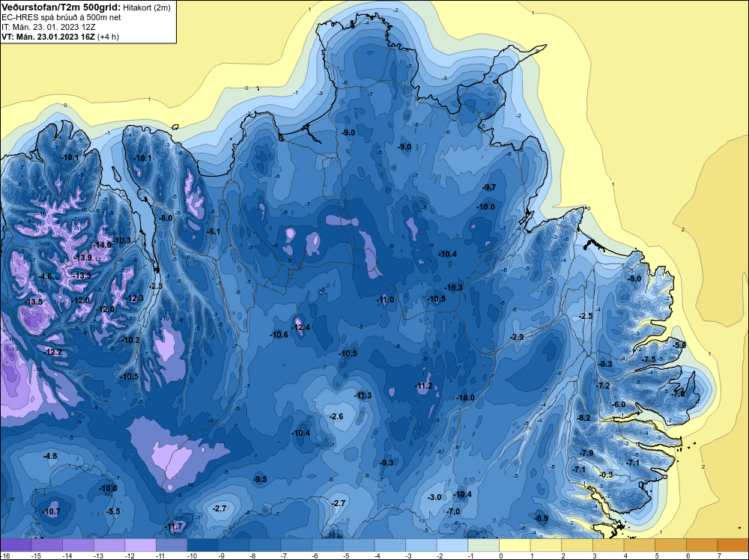The image size is (749, 560).
Task: Click the '-7.5' temperature value on the map
Action: point(649,359)
